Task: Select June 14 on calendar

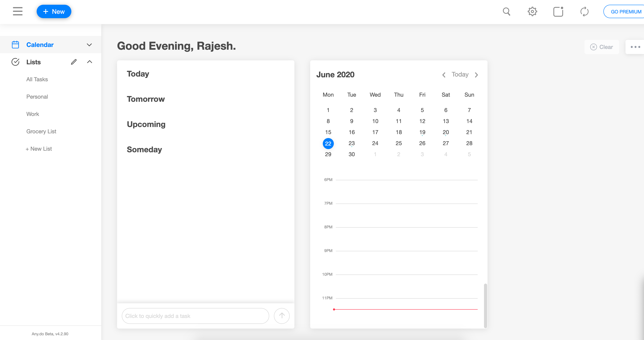Action: (469, 121)
